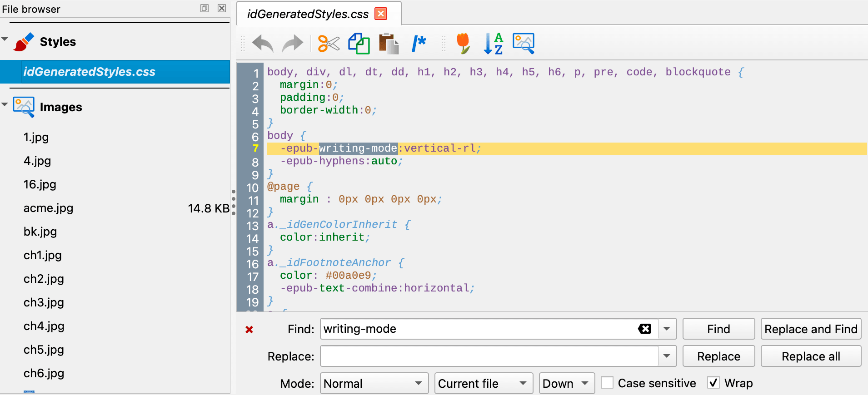The image size is (868, 395).
Task: Click the Cut scissors icon
Action: point(329,44)
